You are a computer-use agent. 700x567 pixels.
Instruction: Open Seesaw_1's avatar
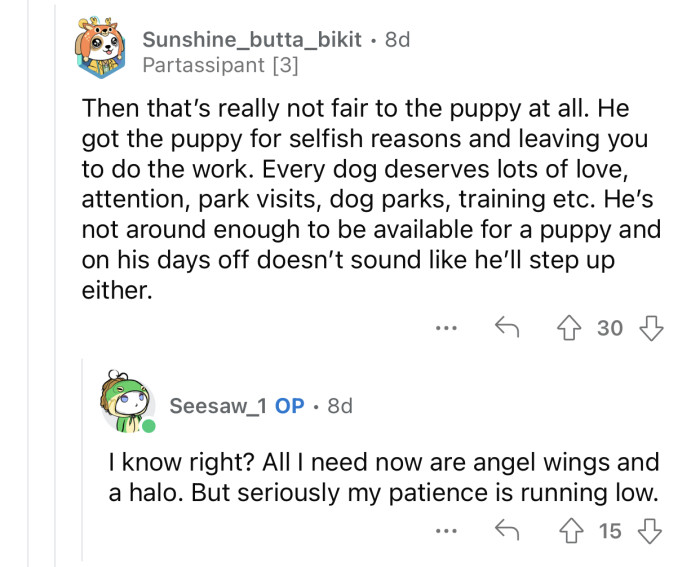129,406
